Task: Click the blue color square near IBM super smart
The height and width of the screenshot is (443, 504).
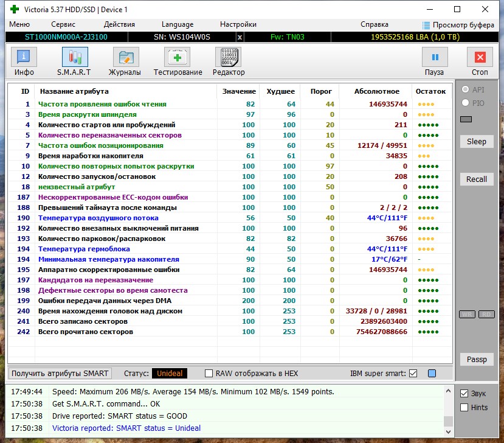Action: pos(432,373)
